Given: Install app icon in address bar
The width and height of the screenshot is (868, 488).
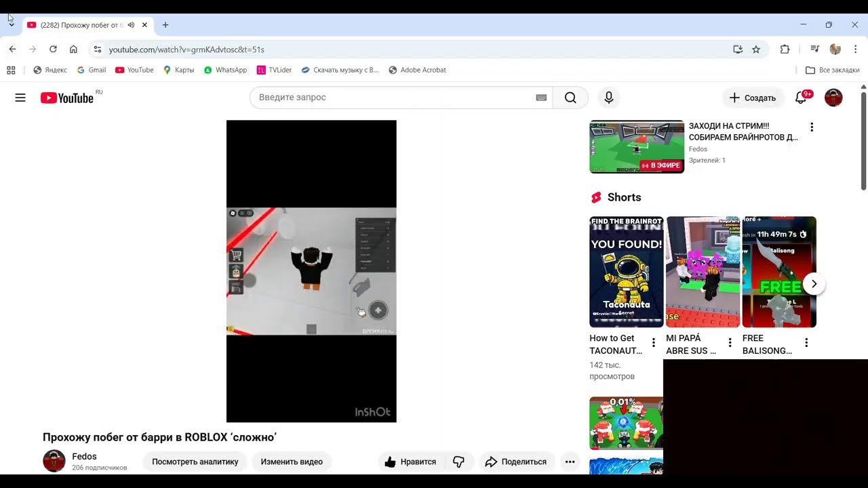Looking at the screenshot, I should click(x=738, y=49).
